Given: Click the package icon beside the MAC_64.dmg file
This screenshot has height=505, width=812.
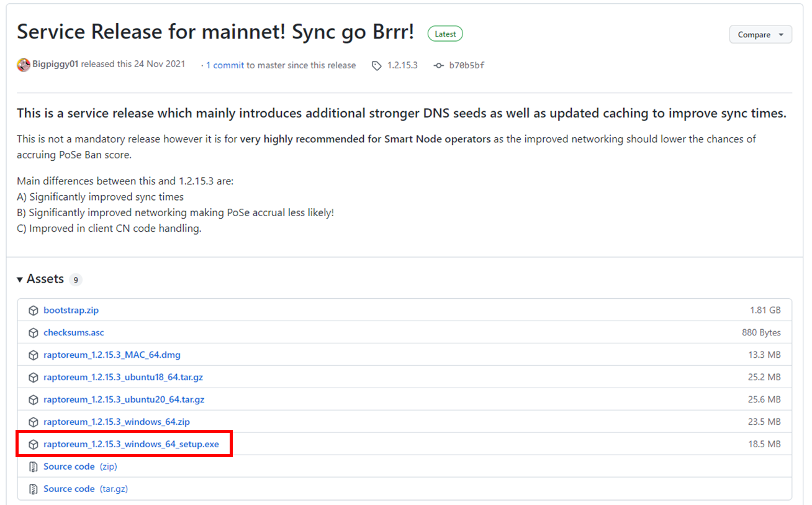Looking at the screenshot, I should pos(34,355).
